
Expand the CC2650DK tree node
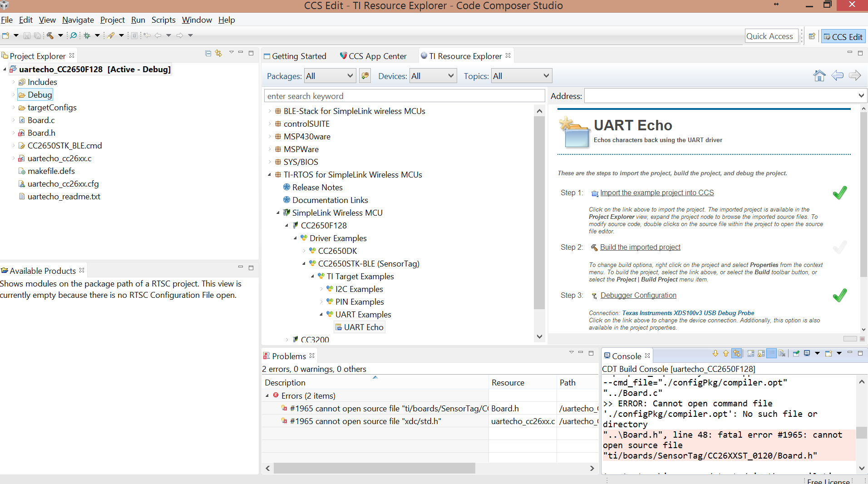pos(304,251)
